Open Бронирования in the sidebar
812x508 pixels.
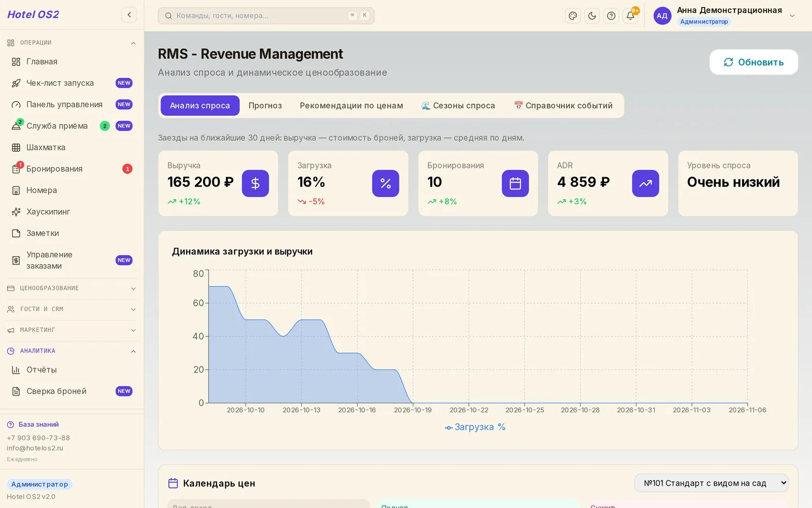pyautogui.click(x=72, y=169)
